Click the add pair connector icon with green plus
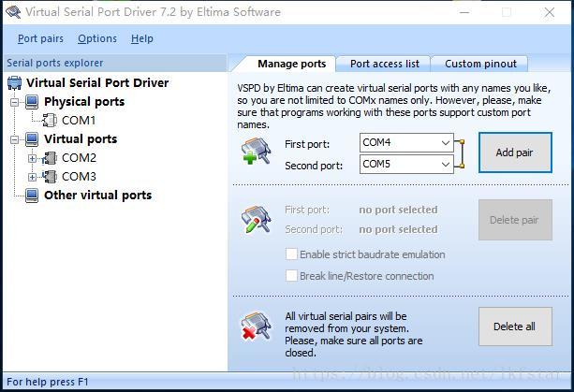This screenshot has height=392, width=574. coord(256,151)
